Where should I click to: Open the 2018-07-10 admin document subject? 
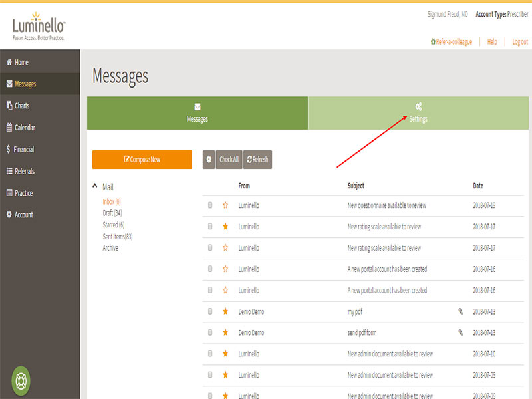[390, 354]
